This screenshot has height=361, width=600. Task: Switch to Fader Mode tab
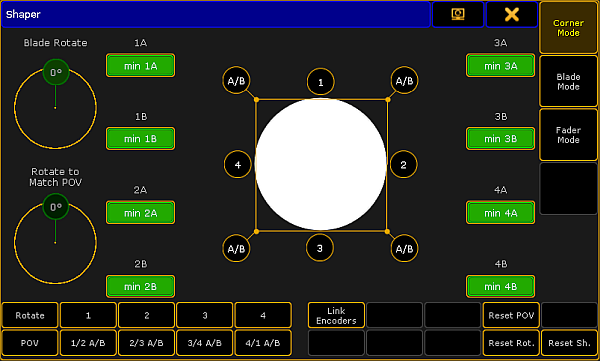click(x=568, y=135)
